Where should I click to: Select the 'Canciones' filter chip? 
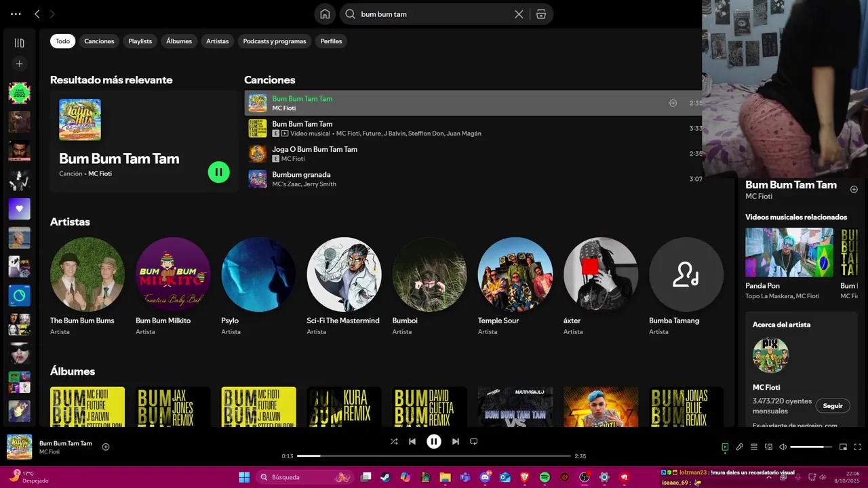99,41
